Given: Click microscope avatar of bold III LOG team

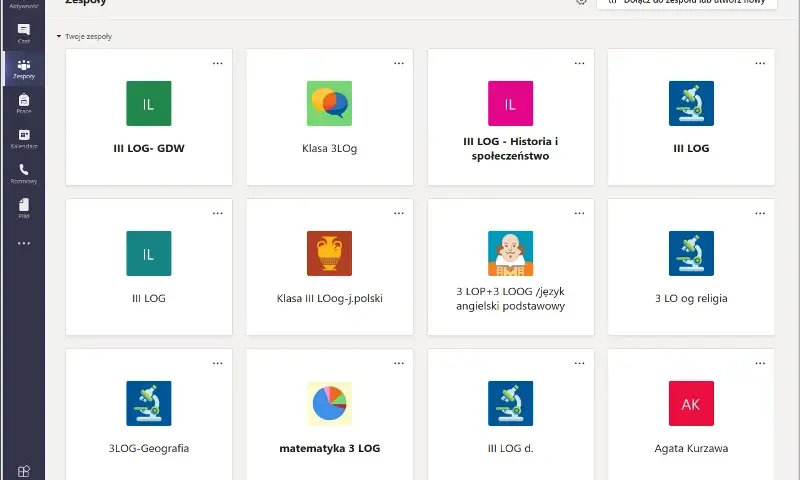Looking at the screenshot, I should point(691,103).
